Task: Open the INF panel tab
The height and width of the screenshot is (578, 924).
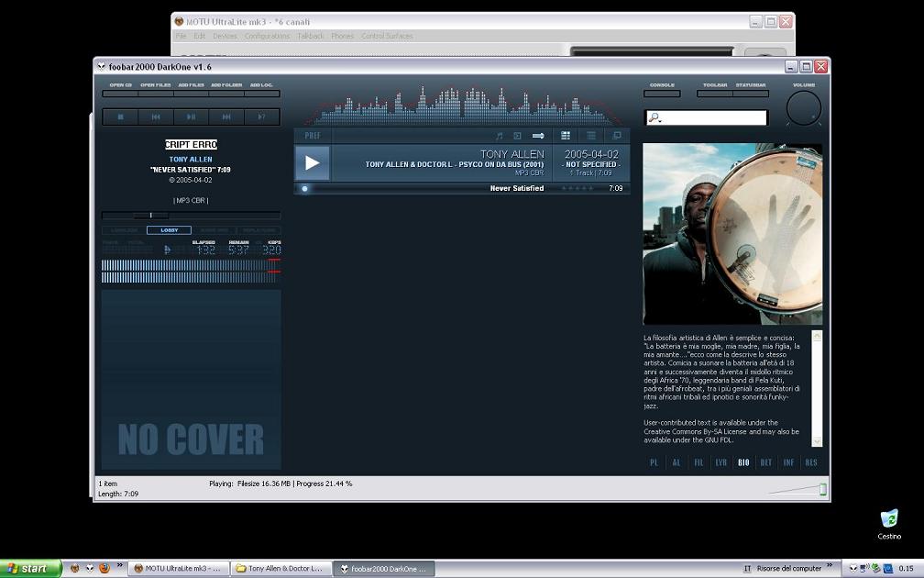Action: tap(788, 462)
